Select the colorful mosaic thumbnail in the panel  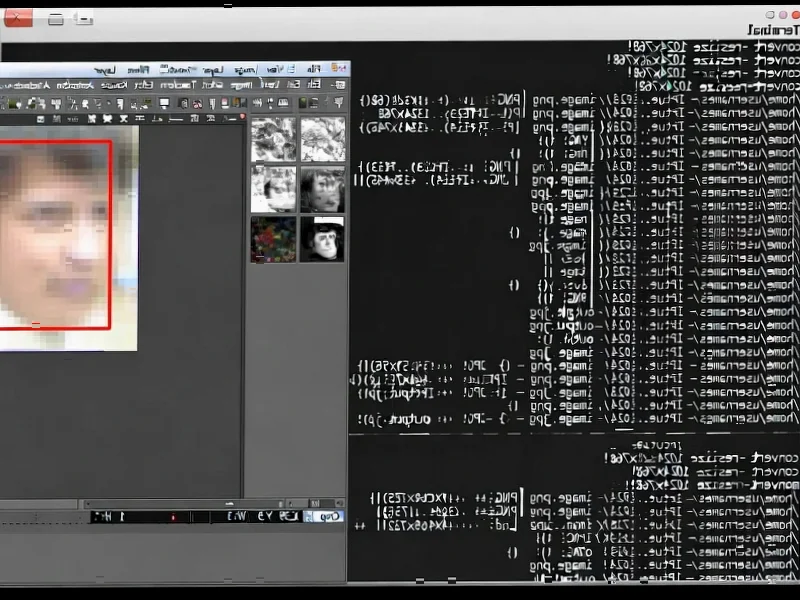(272, 239)
